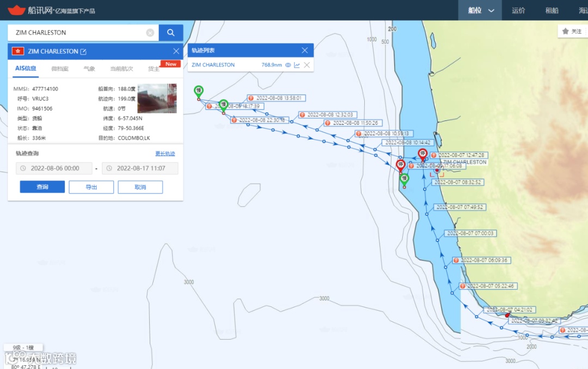The image size is (588, 369).
Task: Click the track point label 2022-08-08 10:59:13
Action: coord(384,133)
